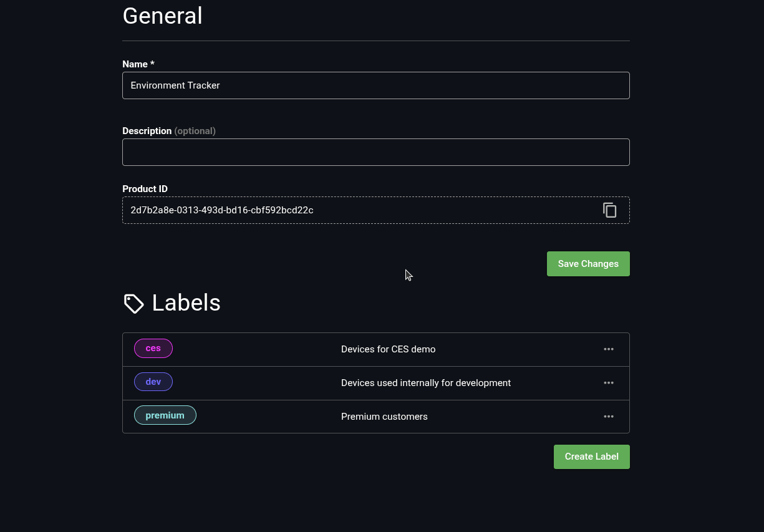Click the blue dev label badge
The width and height of the screenshot is (764, 532).
coord(153,382)
